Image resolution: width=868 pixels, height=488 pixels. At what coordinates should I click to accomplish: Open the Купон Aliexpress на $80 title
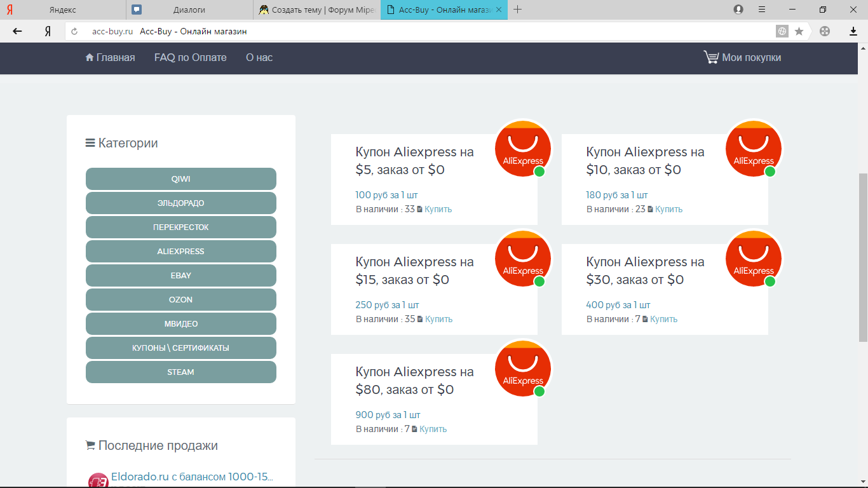415,381
